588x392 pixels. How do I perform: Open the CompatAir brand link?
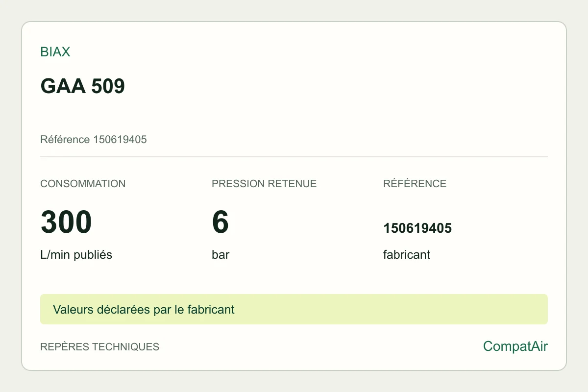click(x=515, y=346)
